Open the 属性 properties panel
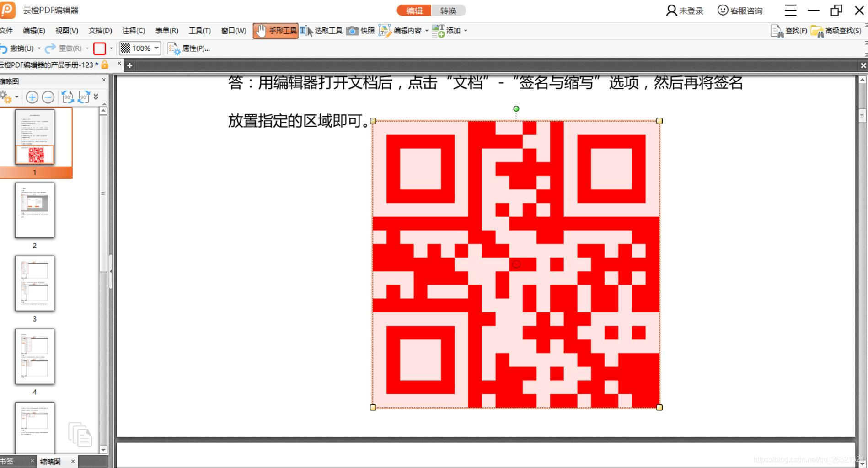Screen dimensions: 868x468 pyautogui.click(x=189, y=48)
